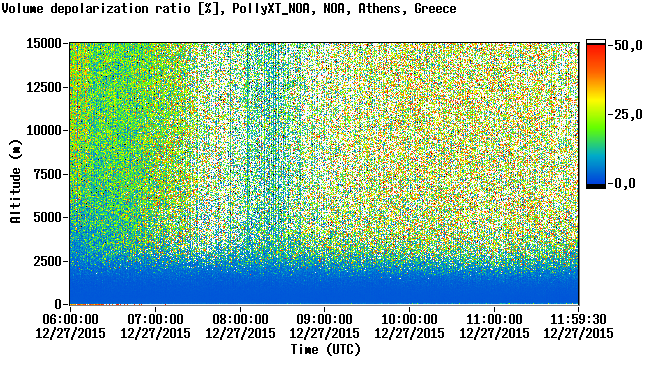
Task: Click the 15000 altitude axis label
Action: (44, 43)
